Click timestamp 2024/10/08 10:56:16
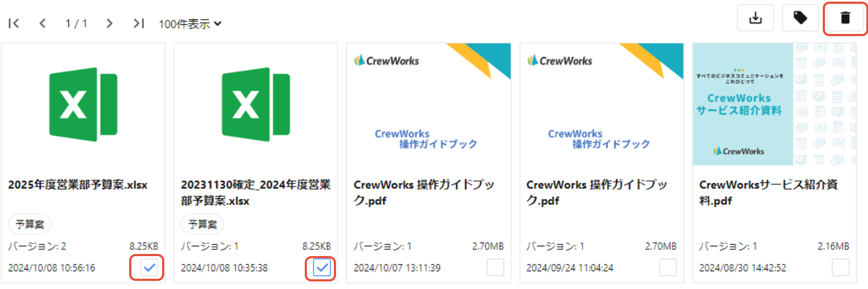 click(x=52, y=268)
